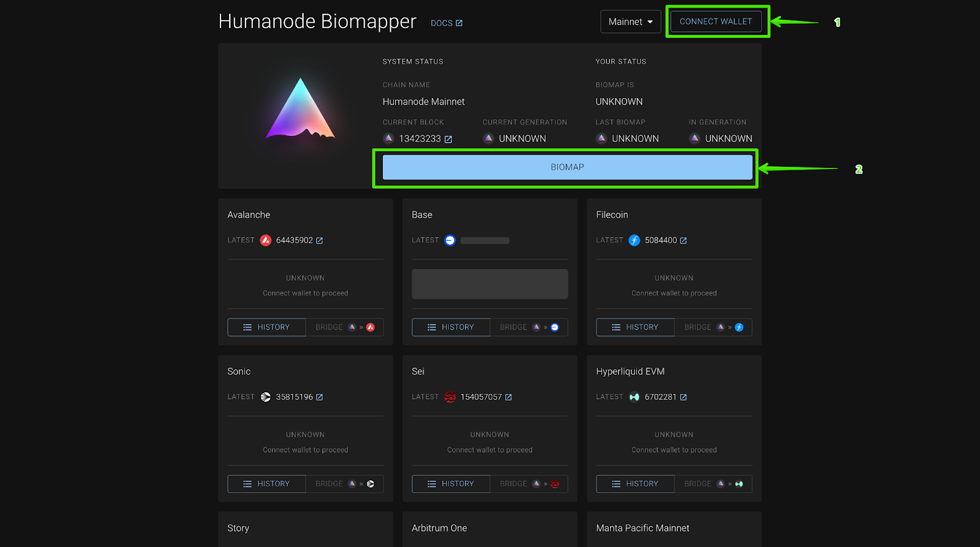This screenshot has width=980, height=547.
Task: Open Base HISTORY
Action: click(451, 327)
